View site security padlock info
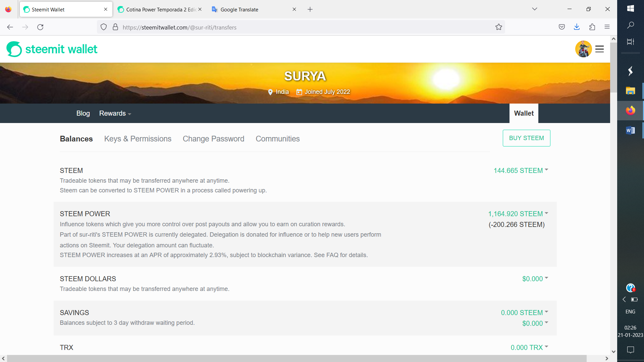Image resolution: width=644 pixels, height=362 pixels. [x=115, y=27]
